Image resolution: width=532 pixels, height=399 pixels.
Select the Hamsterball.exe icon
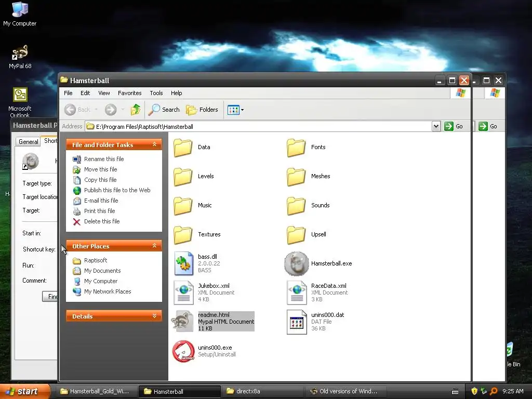coord(297,263)
